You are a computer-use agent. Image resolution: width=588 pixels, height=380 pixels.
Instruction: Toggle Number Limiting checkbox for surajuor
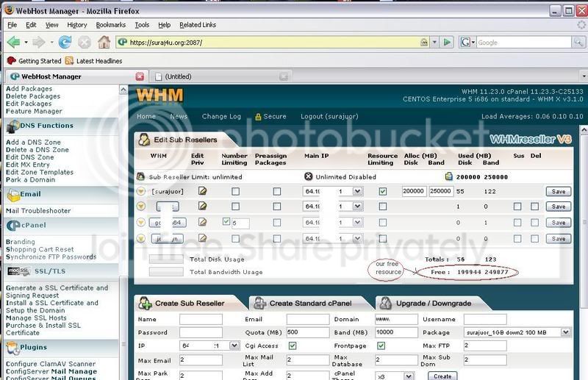235,192
